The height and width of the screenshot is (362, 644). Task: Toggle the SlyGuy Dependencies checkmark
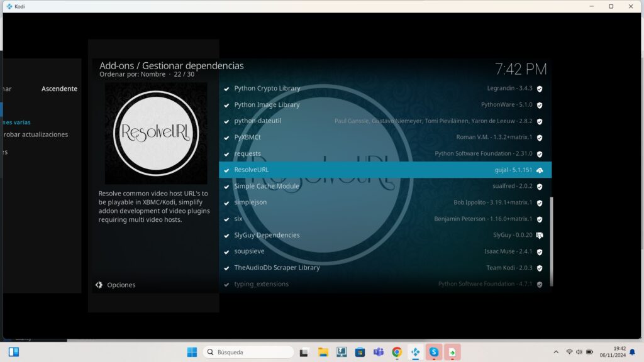pos(226,235)
